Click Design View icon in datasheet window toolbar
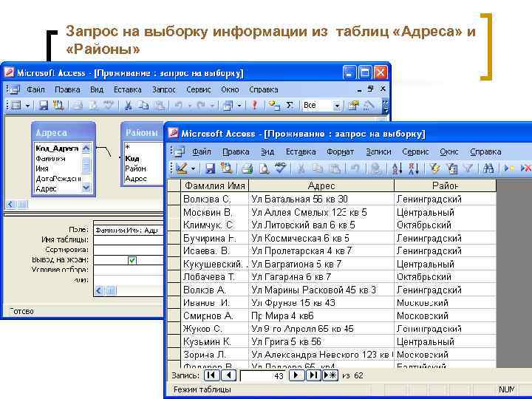Image resolution: width=532 pixels, height=399 pixels. click(x=182, y=168)
